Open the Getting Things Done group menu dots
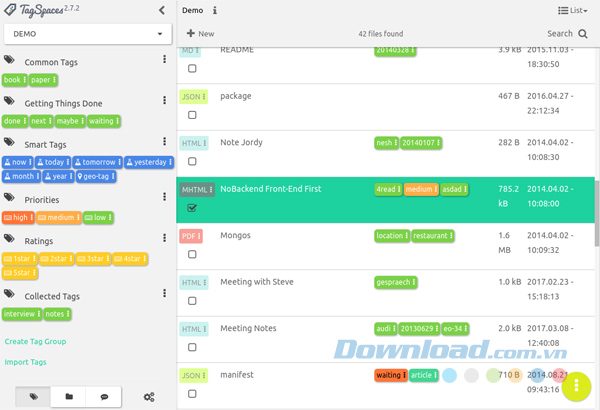Image resolution: width=600 pixels, height=410 pixels. pyautogui.click(x=165, y=100)
